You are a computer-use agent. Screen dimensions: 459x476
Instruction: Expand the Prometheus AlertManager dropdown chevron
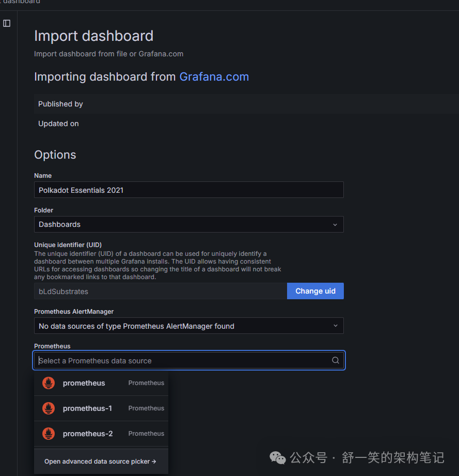[335, 326]
